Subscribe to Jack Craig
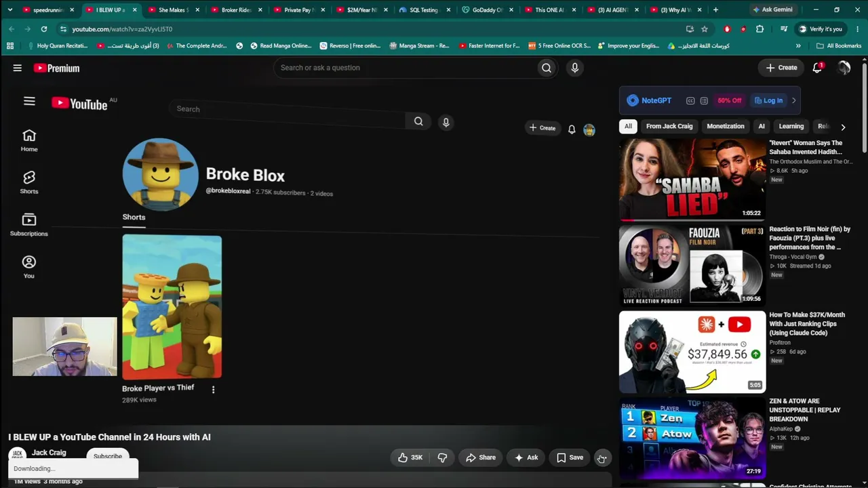 coord(108,456)
